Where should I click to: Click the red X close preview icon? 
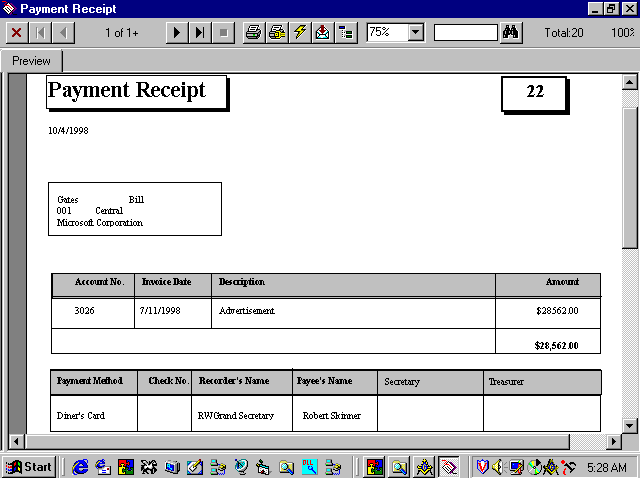(x=17, y=32)
